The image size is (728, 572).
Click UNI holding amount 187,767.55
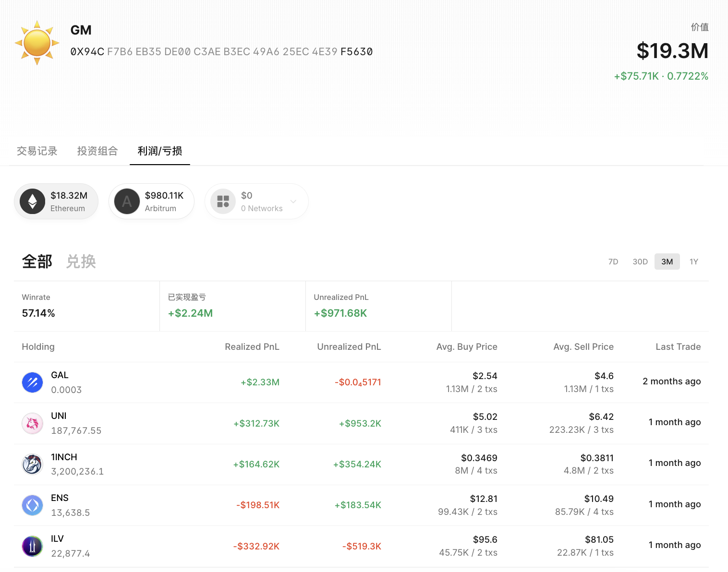pyautogui.click(x=76, y=430)
